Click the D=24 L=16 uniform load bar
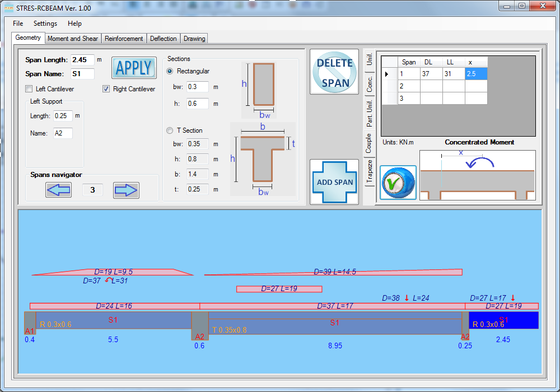 (x=115, y=306)
